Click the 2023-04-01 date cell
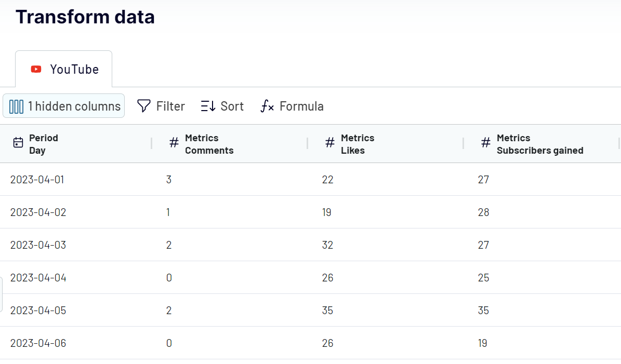 coord(37,180)
